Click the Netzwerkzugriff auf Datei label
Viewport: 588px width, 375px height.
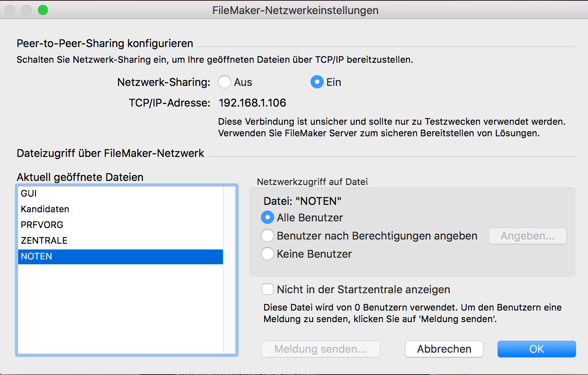(312, 182)
